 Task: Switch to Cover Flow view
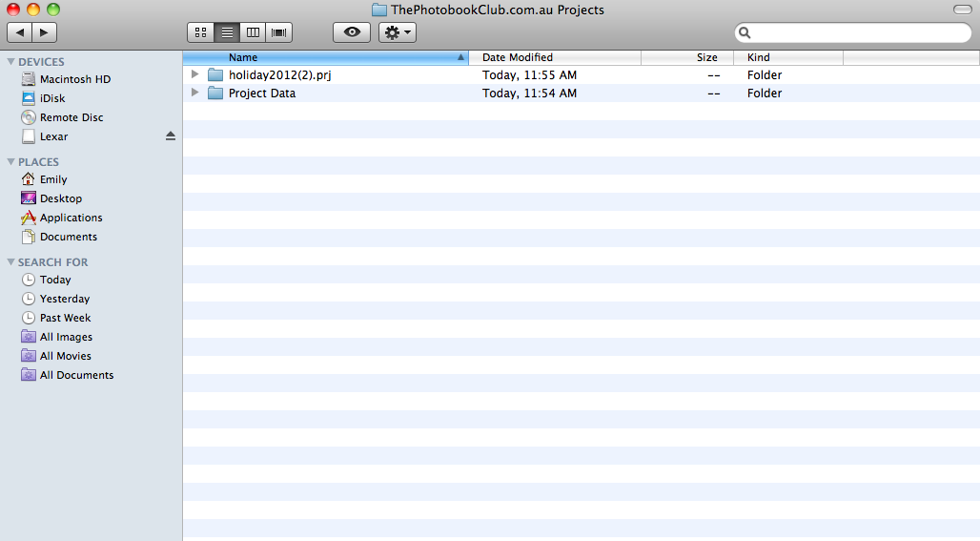[x=279, y=32]
